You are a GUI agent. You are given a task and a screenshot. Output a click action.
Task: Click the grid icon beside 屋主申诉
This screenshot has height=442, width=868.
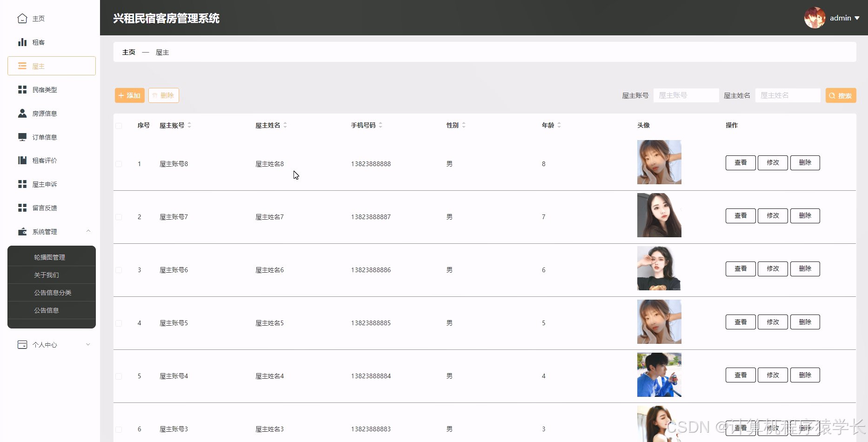coord(22,184)
